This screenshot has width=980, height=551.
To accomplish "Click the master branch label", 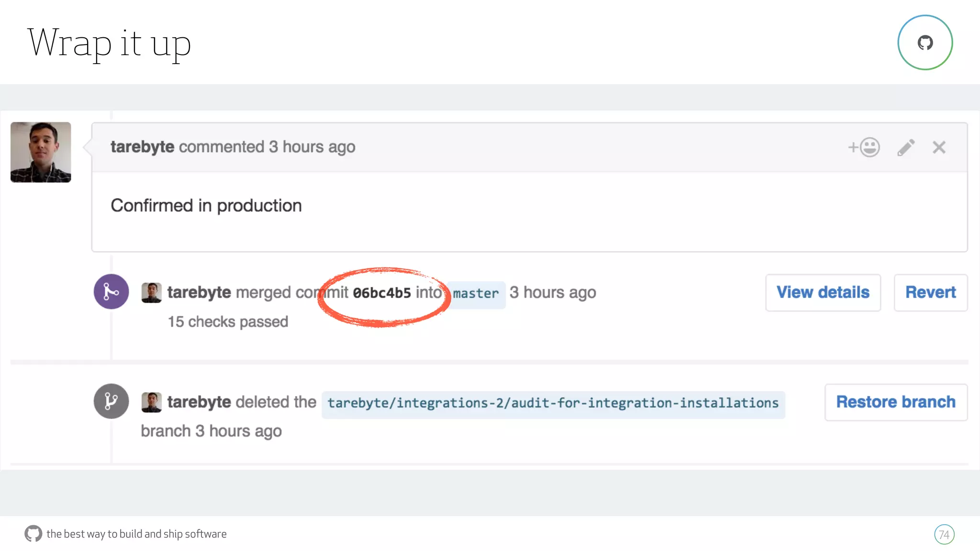I will (476, 293).
